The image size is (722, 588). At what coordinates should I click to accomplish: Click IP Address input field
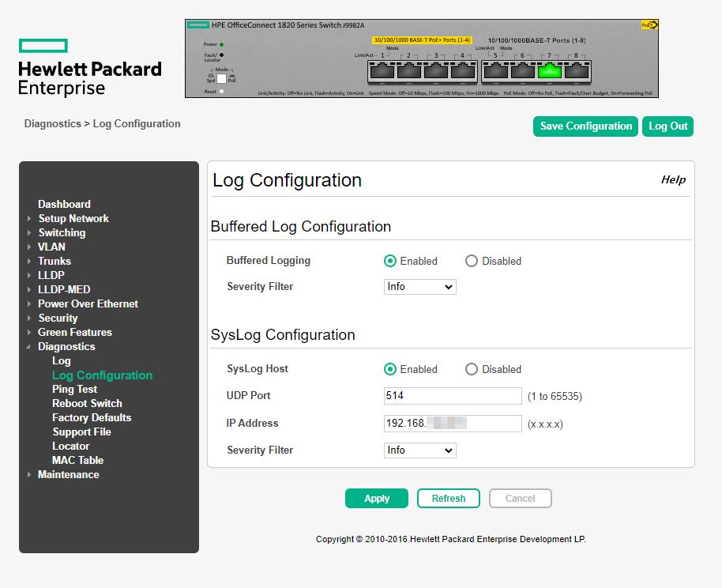[x=453, y=424]
